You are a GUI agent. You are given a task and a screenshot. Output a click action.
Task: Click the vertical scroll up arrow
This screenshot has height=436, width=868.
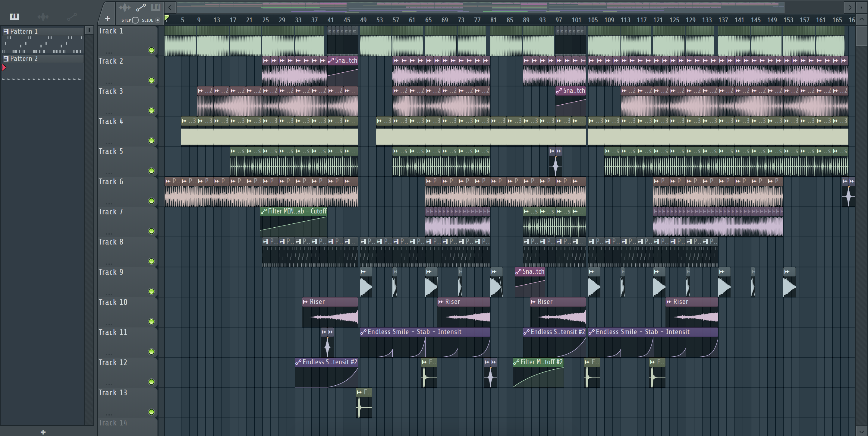coord(862,20)
